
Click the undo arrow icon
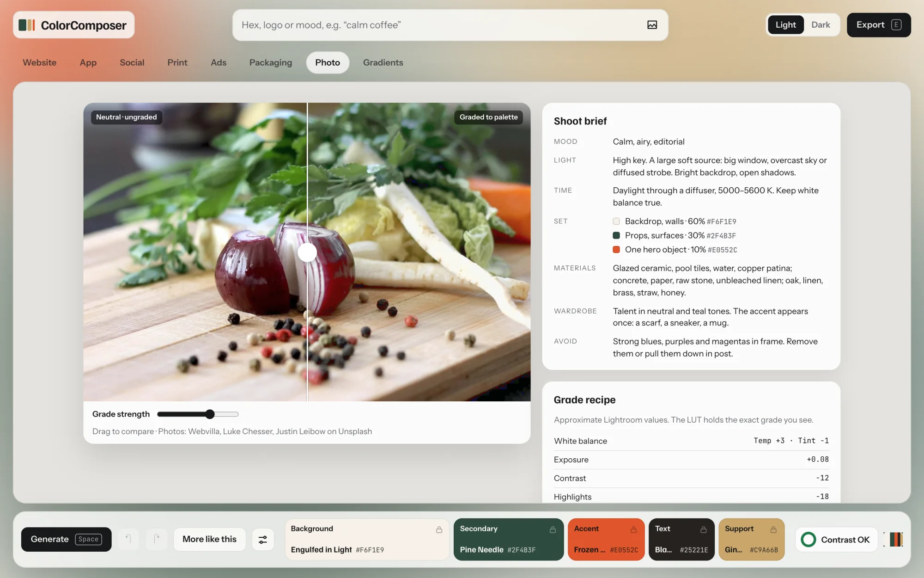tap(128, 539)
